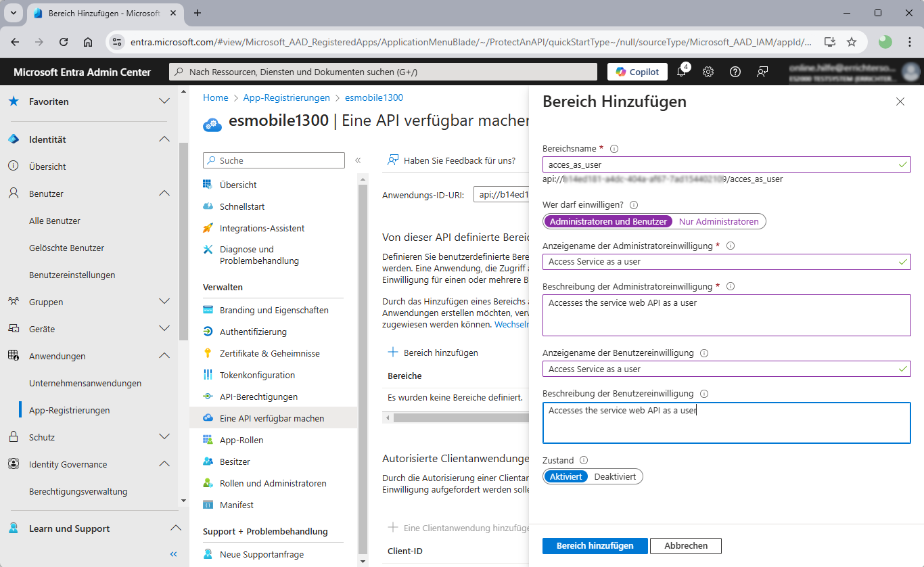Open Neue Supportanfrage
This screenshot has width=924, height=567.
point(261,554)
